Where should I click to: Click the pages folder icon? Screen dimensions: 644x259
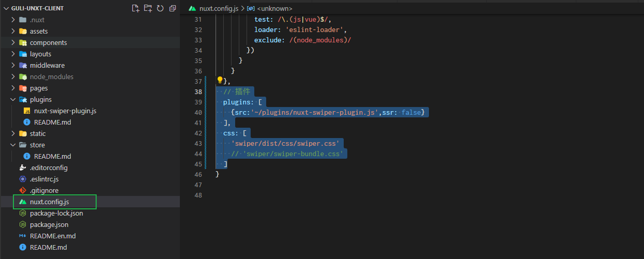pos(23,88)
